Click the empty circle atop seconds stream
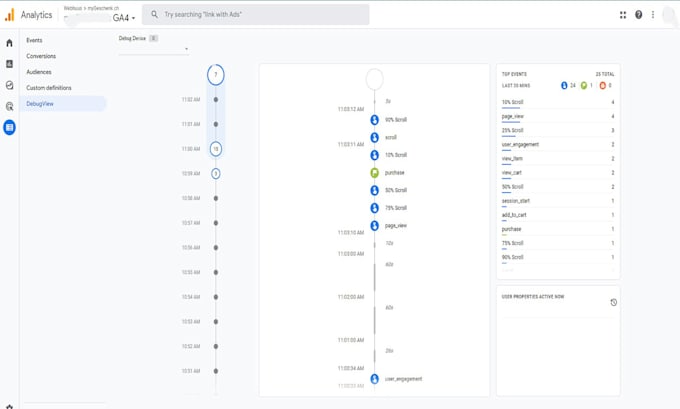 (374, 79)
